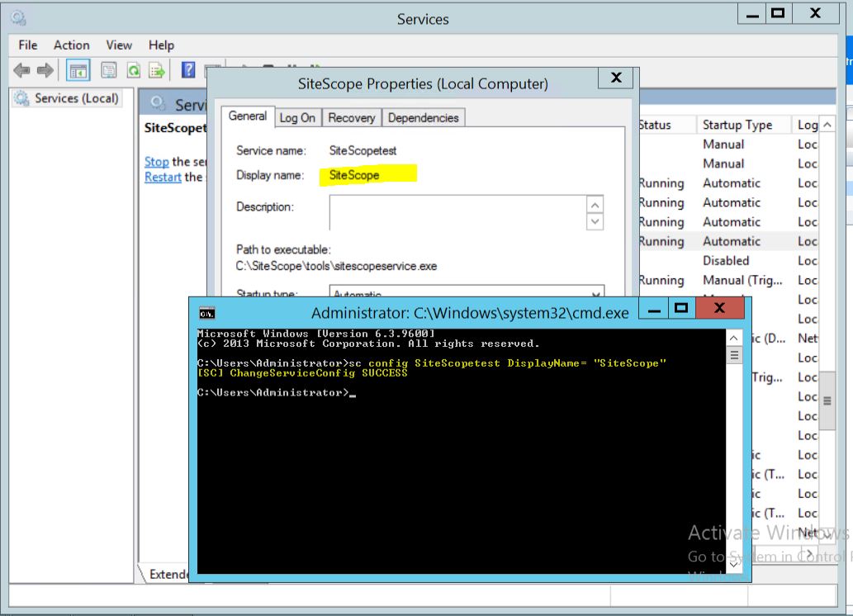Close the SiteScope Properties dialog
Viewport: 853px width, 616px height.
point(615,78)
